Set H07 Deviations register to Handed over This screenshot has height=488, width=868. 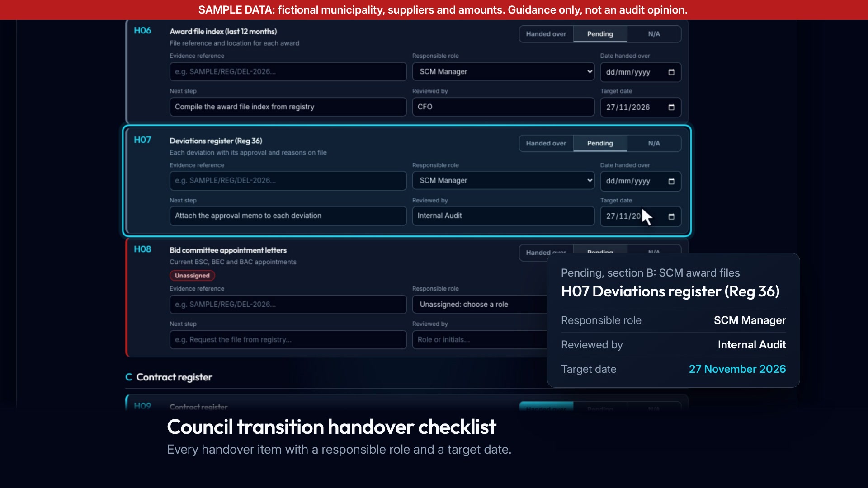pos(546,144)
